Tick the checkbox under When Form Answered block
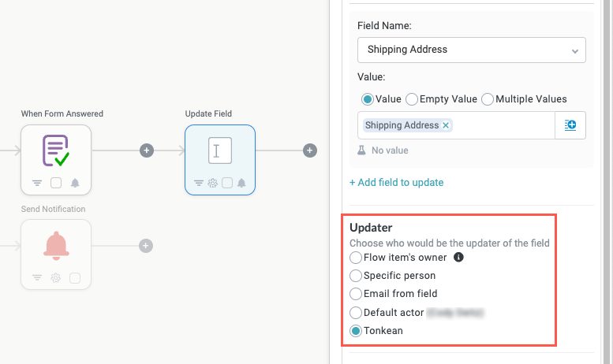 (56, 183)
